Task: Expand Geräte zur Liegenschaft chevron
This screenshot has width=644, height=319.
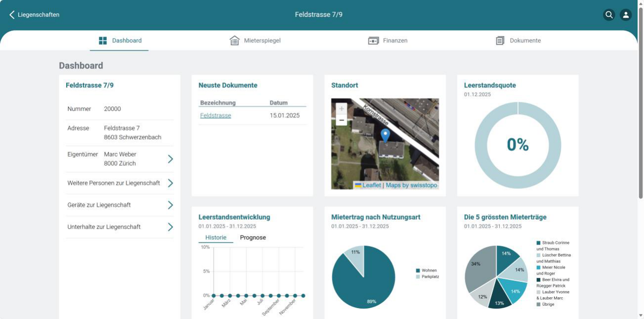Action: point(170,205)
